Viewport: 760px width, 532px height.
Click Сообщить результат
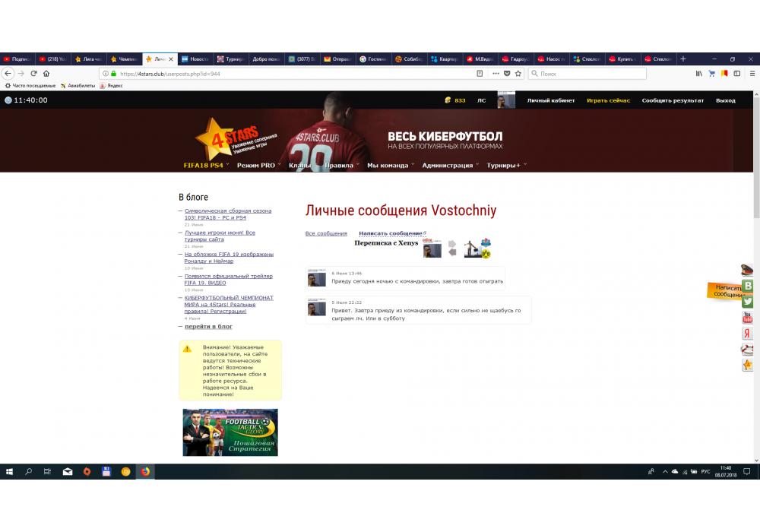[673, 100]
